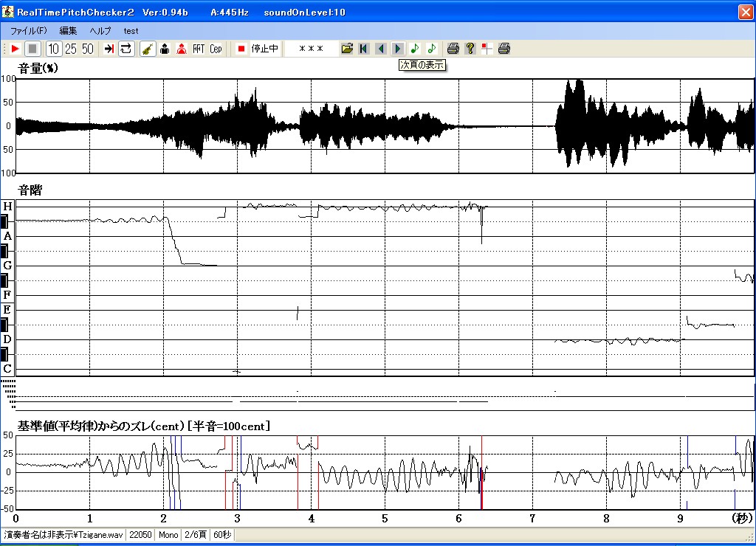Image resolution: width=756 pixels, height=546 pixels.
Task: Click the 停止中 status label
Action: [x=265, y=49]
